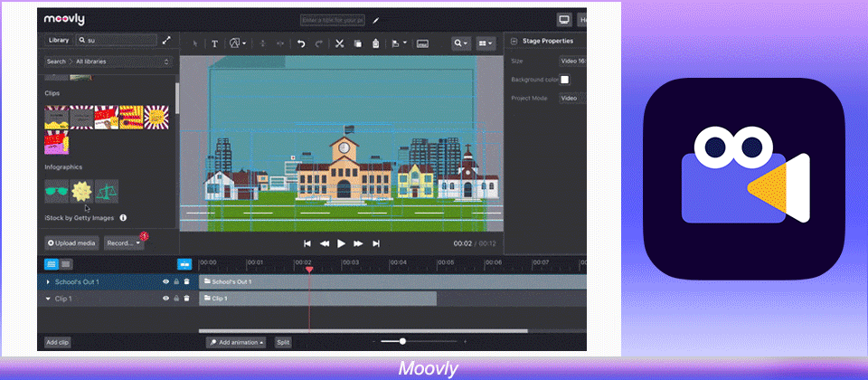Click the red playhead marker

coord(309,270)
